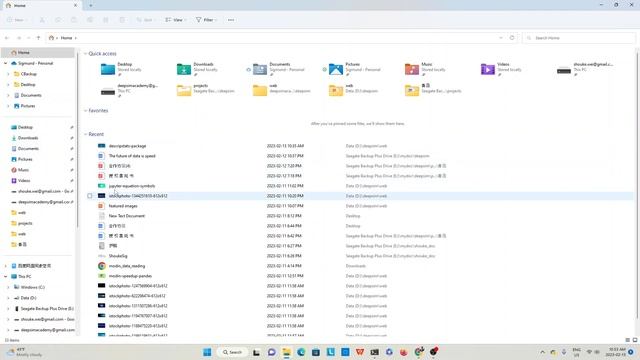Expand Data (D:) drive in sidebar

coord(8,298)
